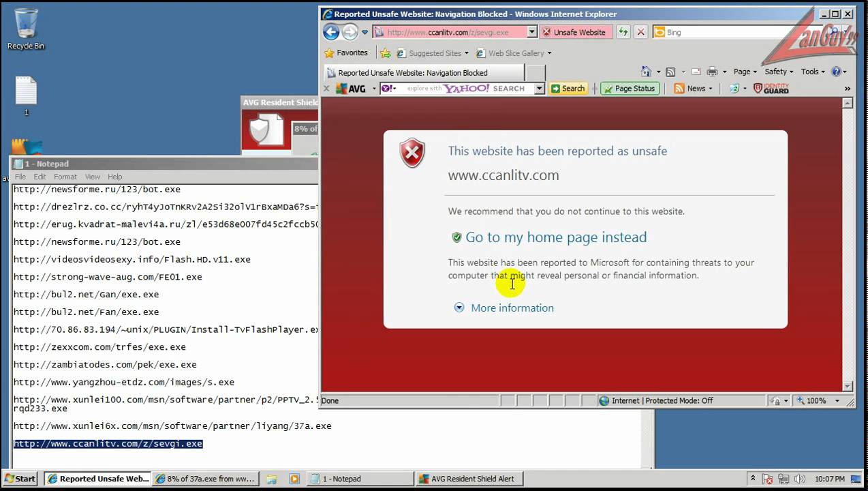Image resolution: width=868 pixels, height=491 pixels.
Task: Click the IE Forward navigation arrow
Action: coord(350,32)
